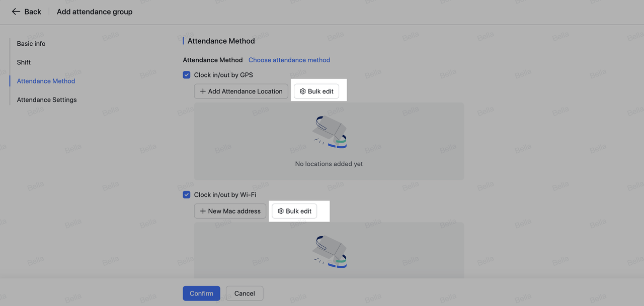This screenshot has height=306, width=644.
Task: Click the plus icon on New Mac address
Action: (x=203, y=211)
